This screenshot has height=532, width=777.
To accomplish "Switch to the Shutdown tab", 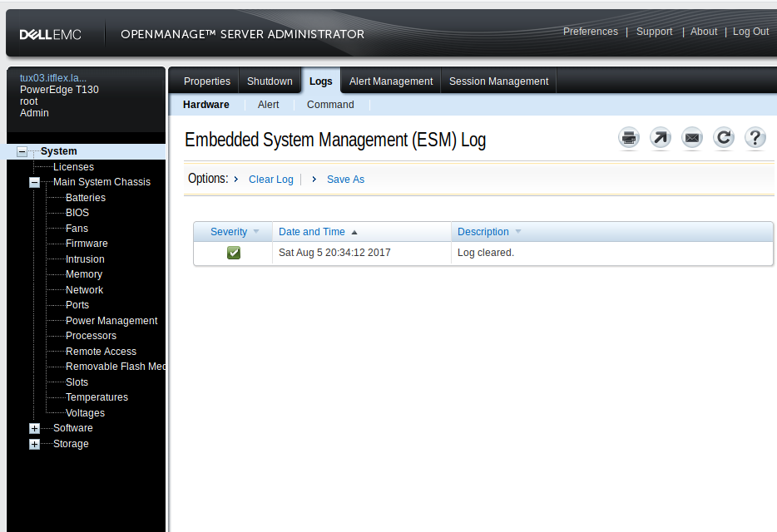I will [x=270, y=81].
